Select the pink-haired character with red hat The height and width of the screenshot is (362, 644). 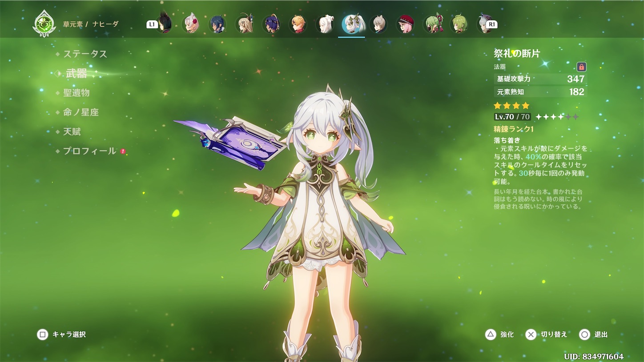tap(405, 24)
